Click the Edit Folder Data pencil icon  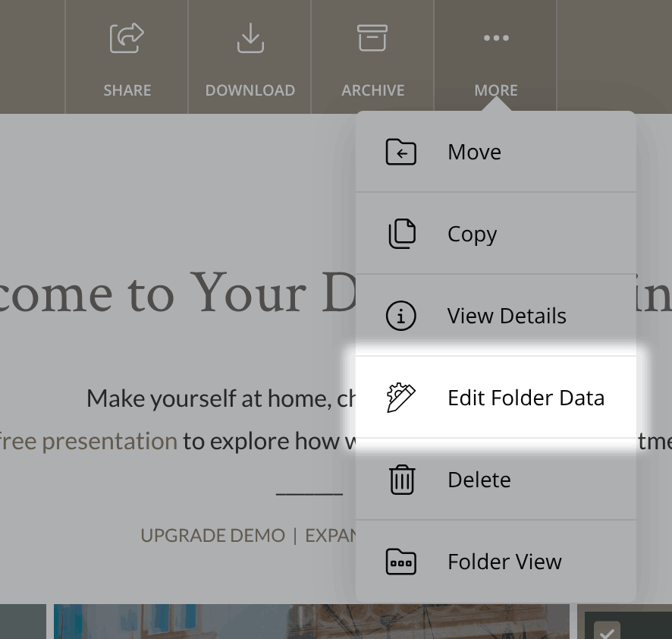pyautogui.click(x=400, y=398)
